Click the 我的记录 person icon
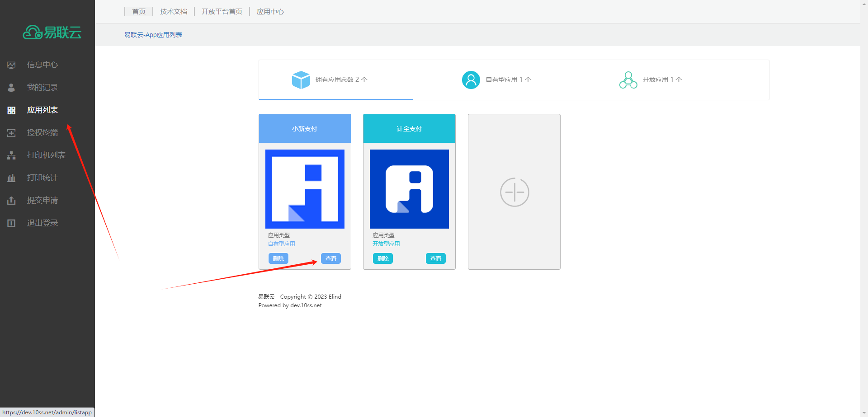This screenshot has height=417, width=868. coord(11,88)
